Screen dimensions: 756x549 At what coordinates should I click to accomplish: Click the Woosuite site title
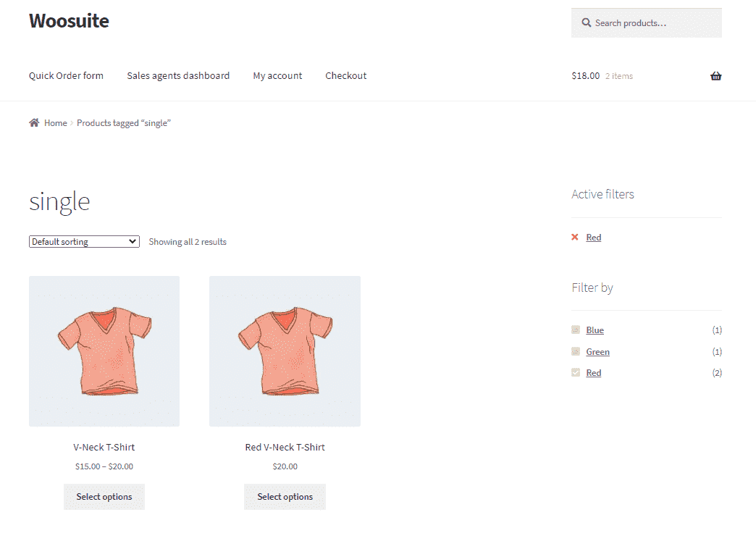69,21
